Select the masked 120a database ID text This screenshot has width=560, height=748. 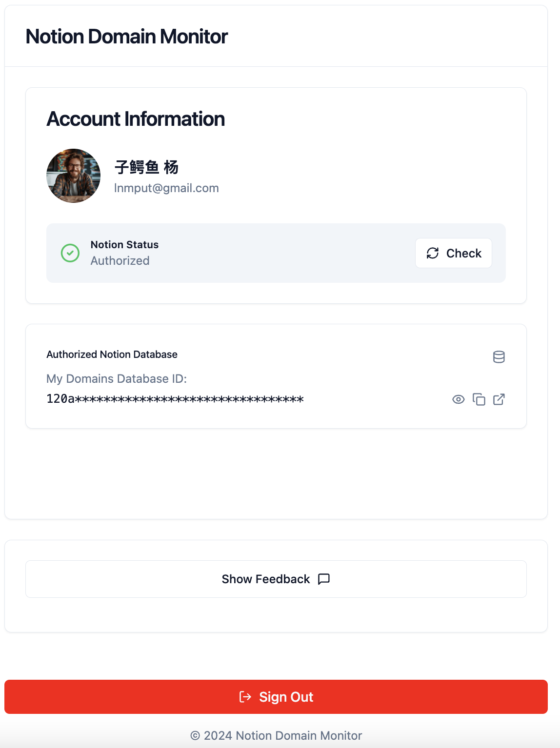175,399
